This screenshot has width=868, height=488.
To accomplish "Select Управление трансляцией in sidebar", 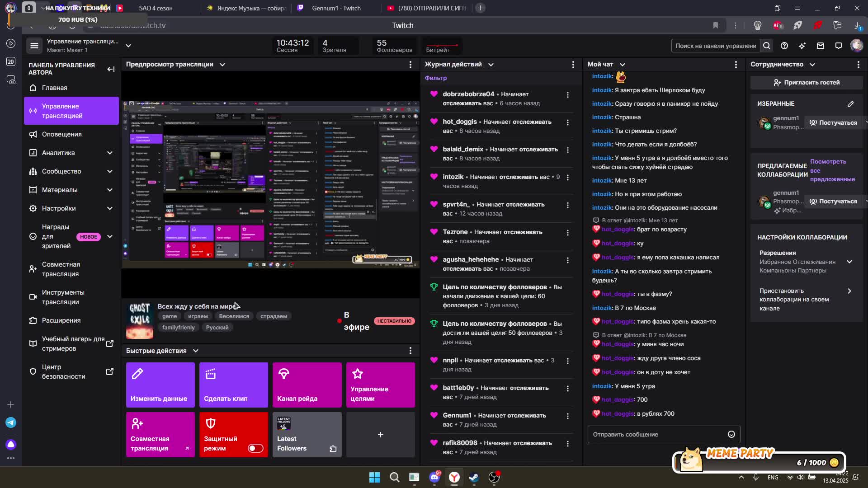I will pos(71,111).
